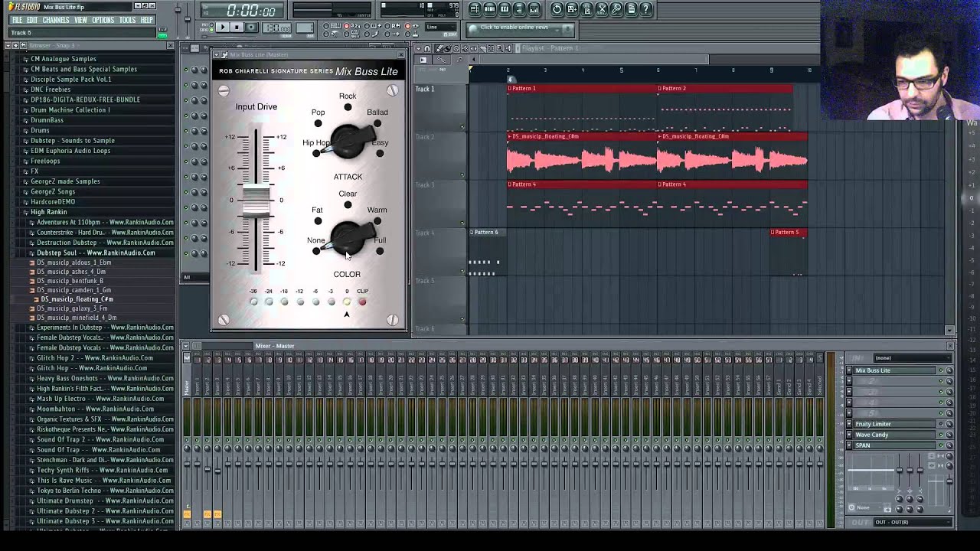Image resolution: width=980 pixels, height=551 pixels.
Task: Open the Piano Roll window
Action: click(x=505, y=9)
